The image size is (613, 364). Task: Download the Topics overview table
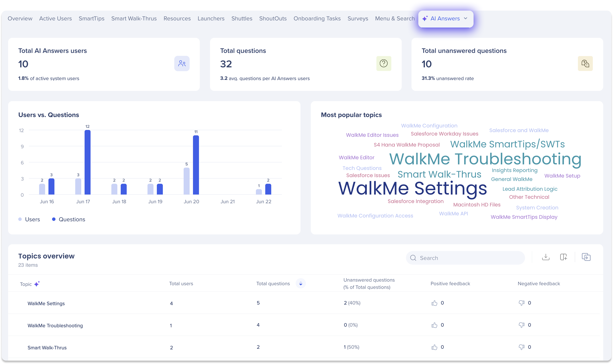(546, 257)
